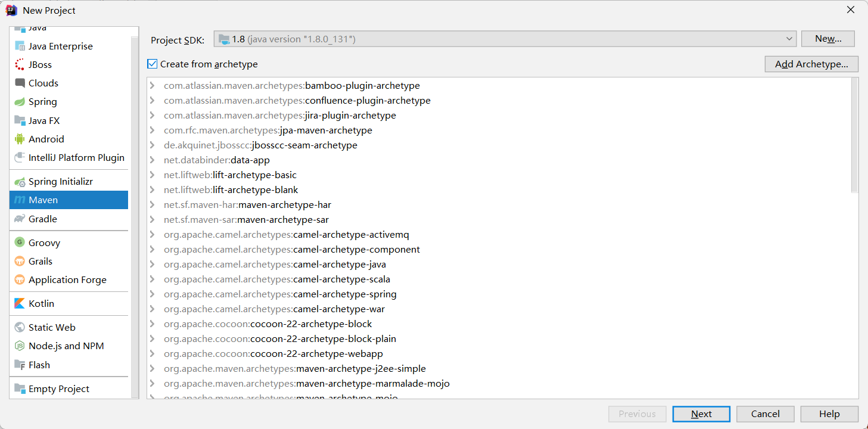Expand bamboo-plugin-archetype entry

[x=153, y=86]
